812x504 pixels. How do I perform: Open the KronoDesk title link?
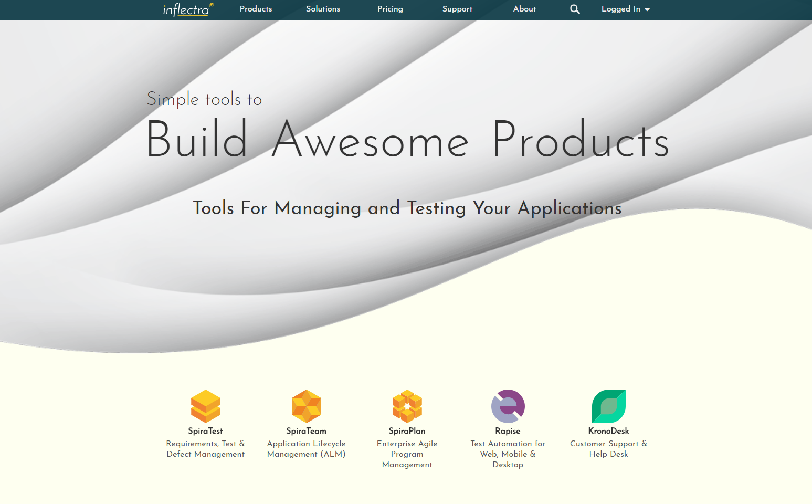608,431
